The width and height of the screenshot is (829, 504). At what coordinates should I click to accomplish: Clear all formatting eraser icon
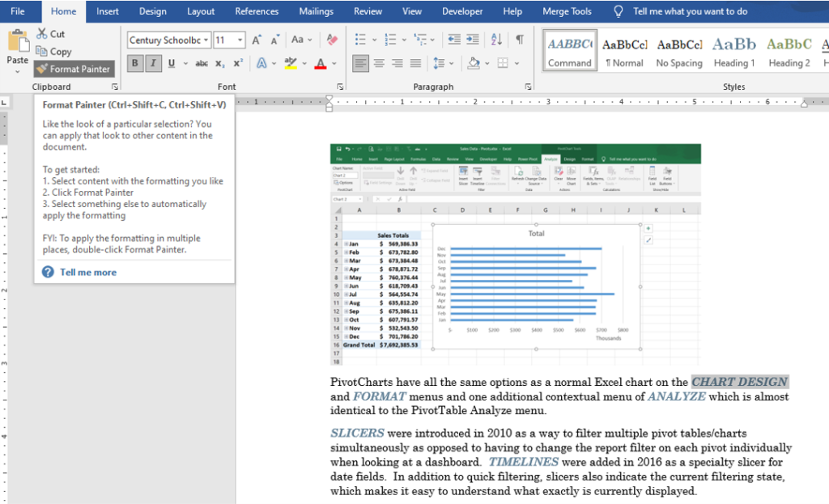pos(332,40)
